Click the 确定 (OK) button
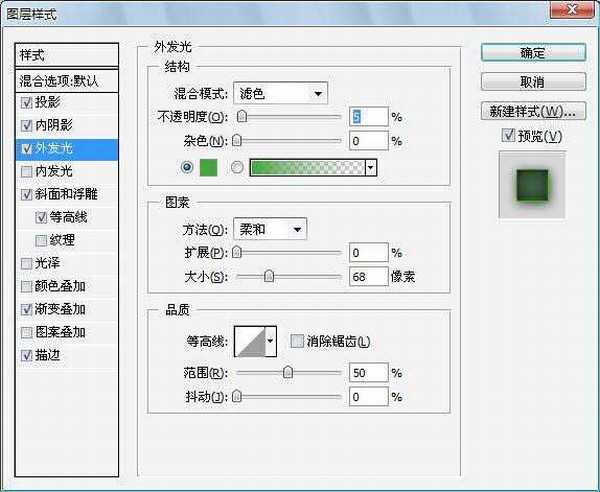This screenshot has width=600, height=492. 531,52
